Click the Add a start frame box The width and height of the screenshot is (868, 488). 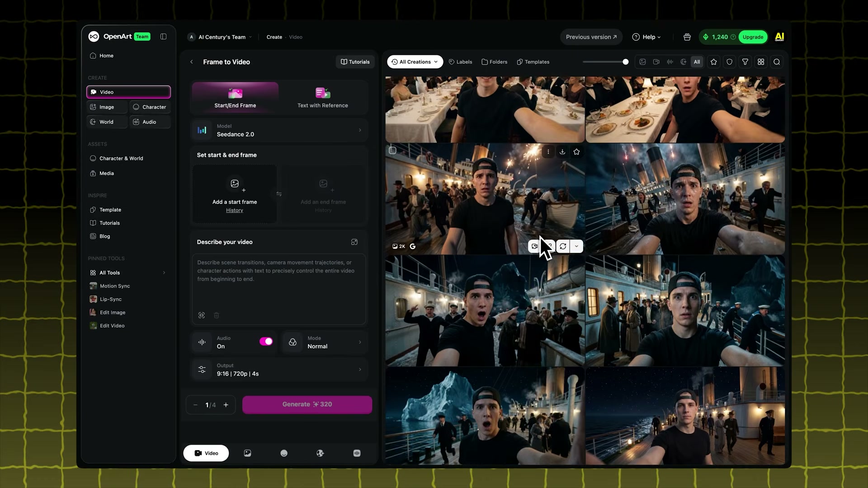click(x=235, y=194)
